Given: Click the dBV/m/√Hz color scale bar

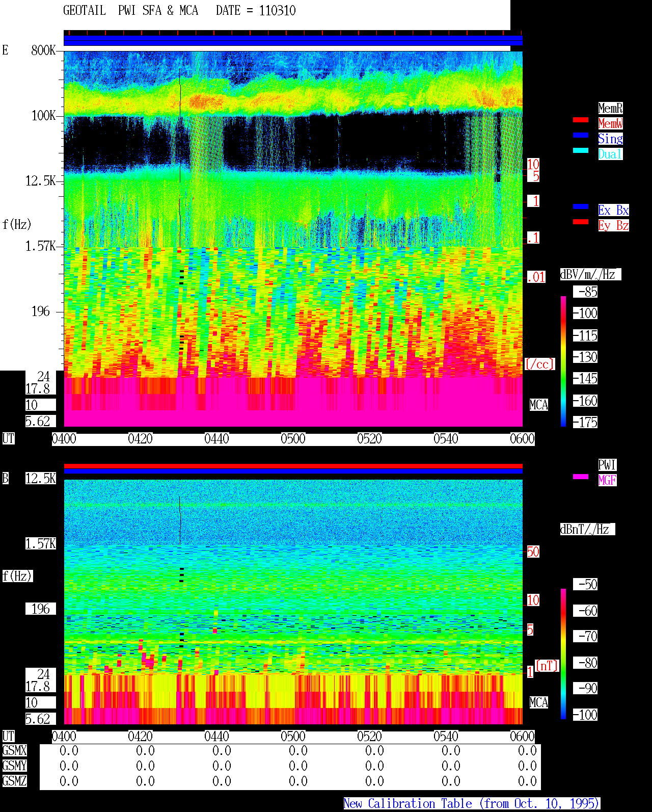Looking at the screenshot, I should click(x=563, y=361).
